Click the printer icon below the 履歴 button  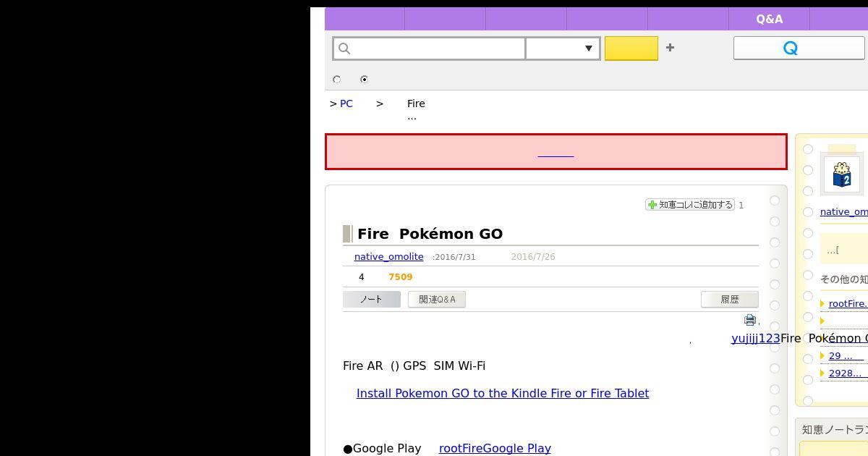750,319
